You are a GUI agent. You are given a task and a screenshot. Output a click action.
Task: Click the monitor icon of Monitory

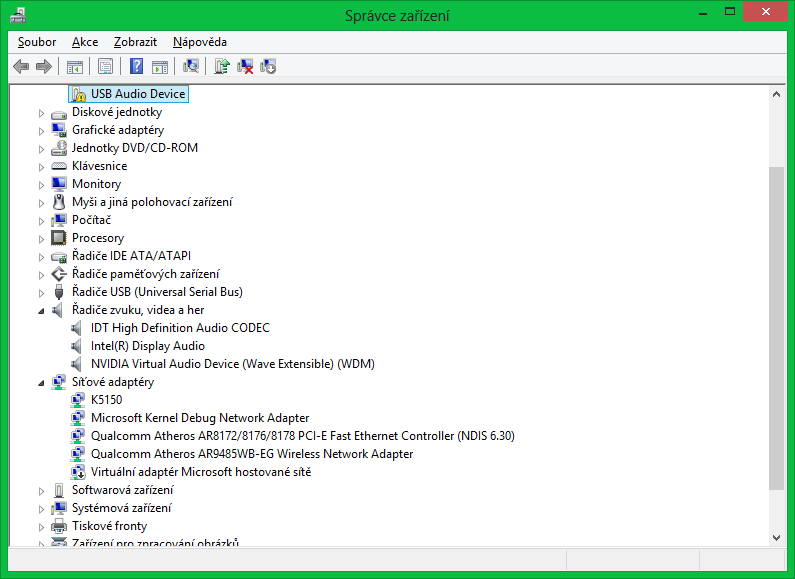[x=59, y=184]
